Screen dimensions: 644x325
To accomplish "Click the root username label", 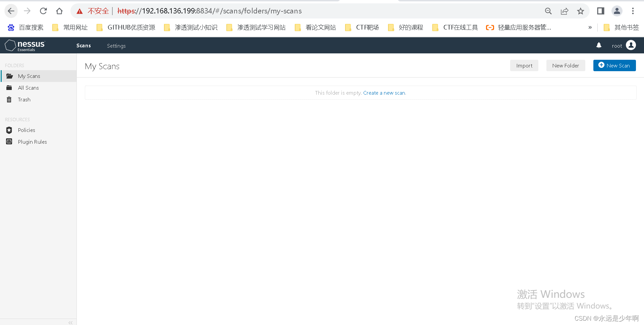I will (617, 46).
